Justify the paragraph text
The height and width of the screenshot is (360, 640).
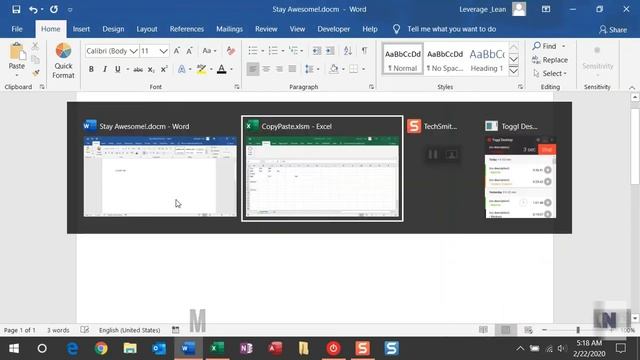pos(292,69)
